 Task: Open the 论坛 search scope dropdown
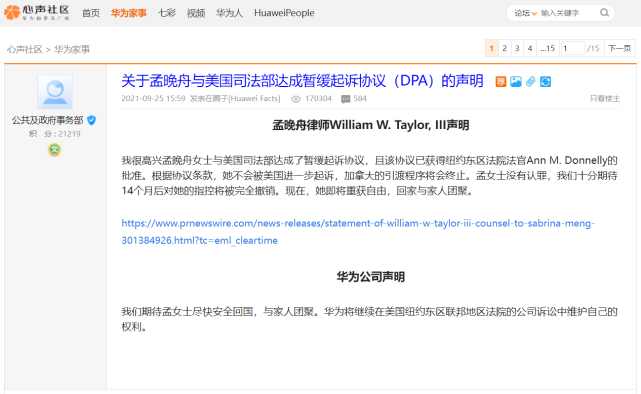[525, 13]
